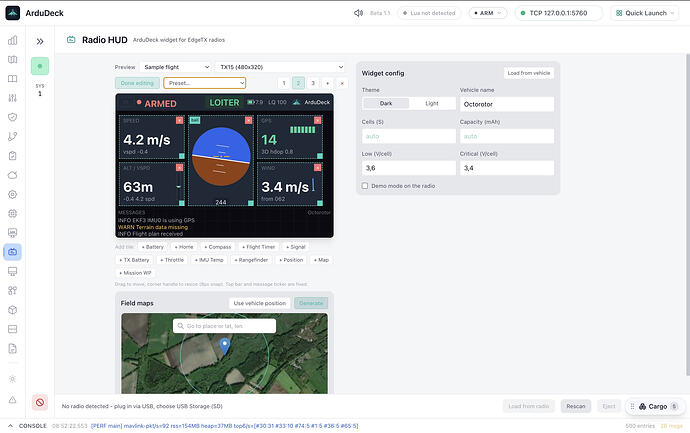Open the OSD monitor sidebar icon
This screenshot has width=690, height=433.
13,233
